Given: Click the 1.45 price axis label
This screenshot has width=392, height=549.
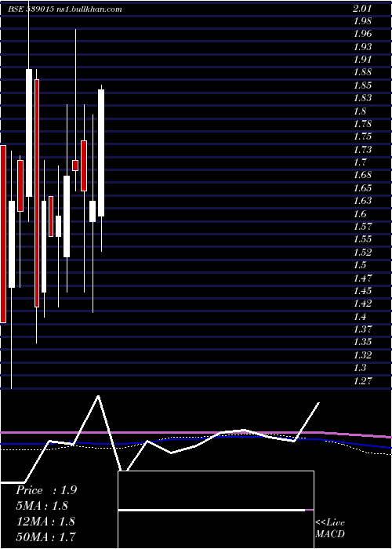Looking at the screenshot, I should [362, 291].
